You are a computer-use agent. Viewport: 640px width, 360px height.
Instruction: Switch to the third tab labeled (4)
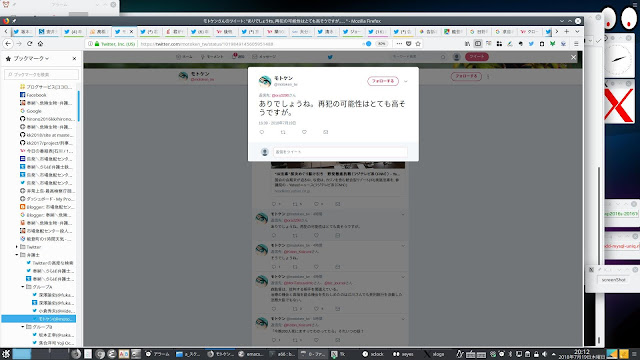(73, 31)
